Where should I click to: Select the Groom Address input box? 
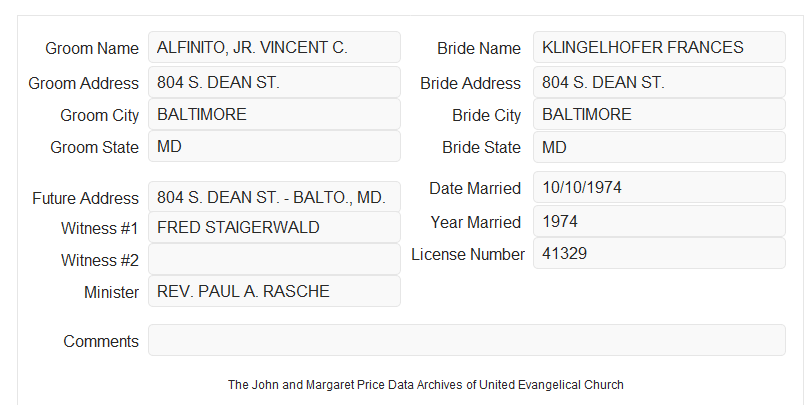(x=274, y=82)
